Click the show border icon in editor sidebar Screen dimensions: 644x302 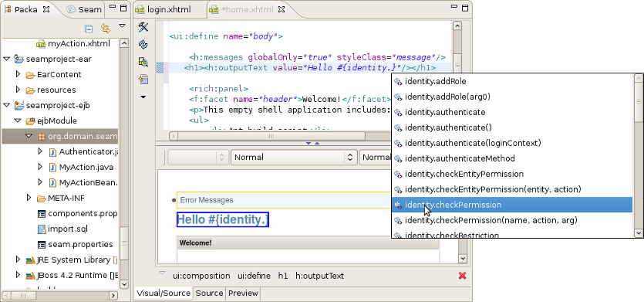[x=143, y=80]
